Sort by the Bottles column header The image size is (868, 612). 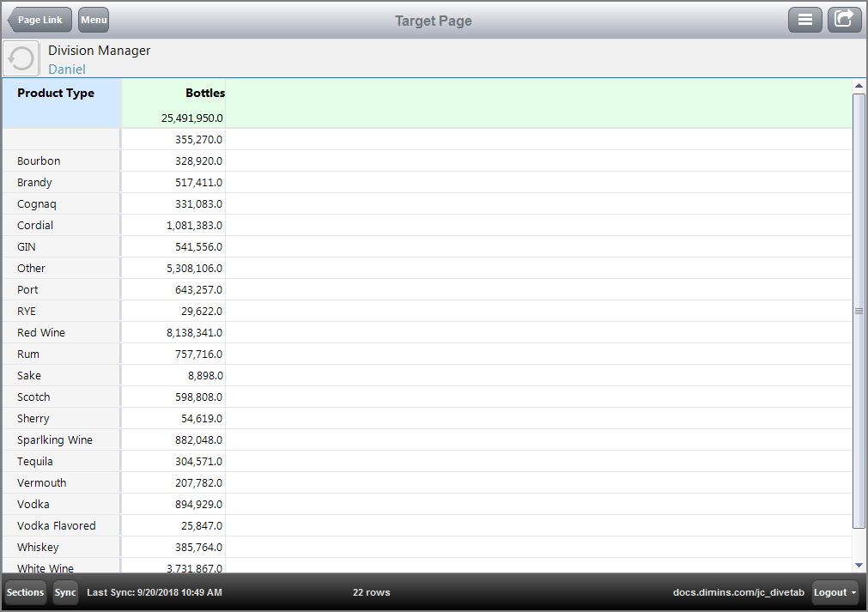pos(204,93)
